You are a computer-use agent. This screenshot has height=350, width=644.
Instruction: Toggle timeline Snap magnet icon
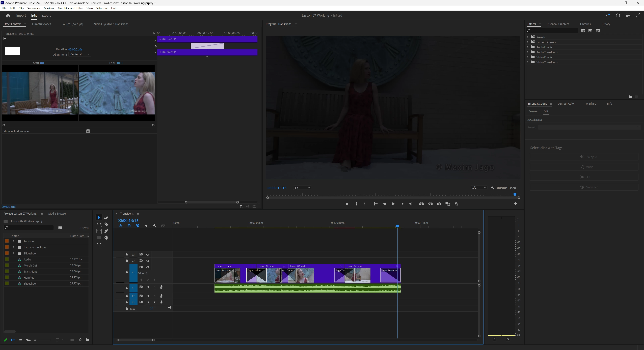coord(129,226)
